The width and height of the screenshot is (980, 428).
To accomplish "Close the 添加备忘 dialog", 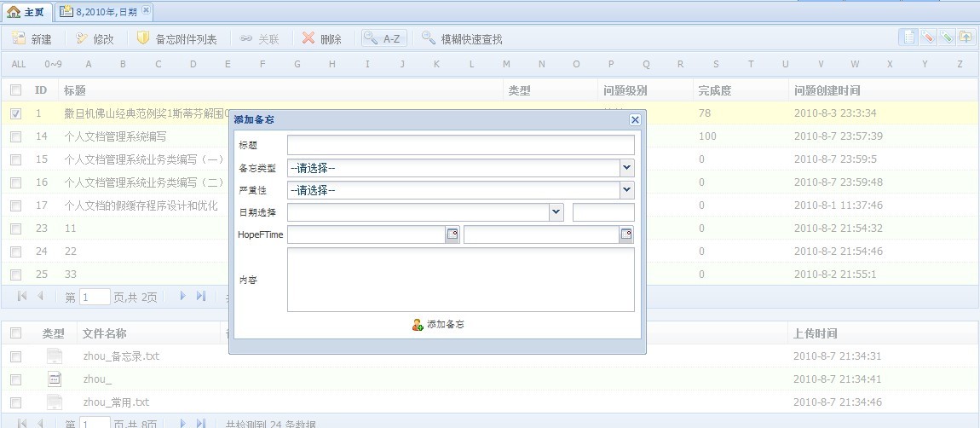I will 635,120.
